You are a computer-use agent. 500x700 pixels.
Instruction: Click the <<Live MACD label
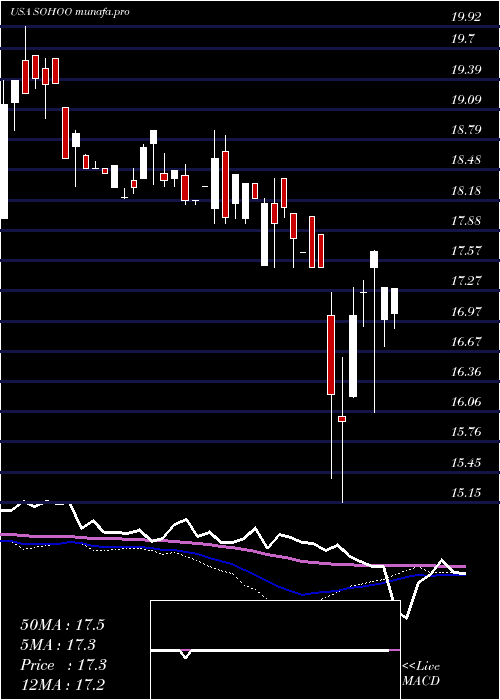click(421, 673)
